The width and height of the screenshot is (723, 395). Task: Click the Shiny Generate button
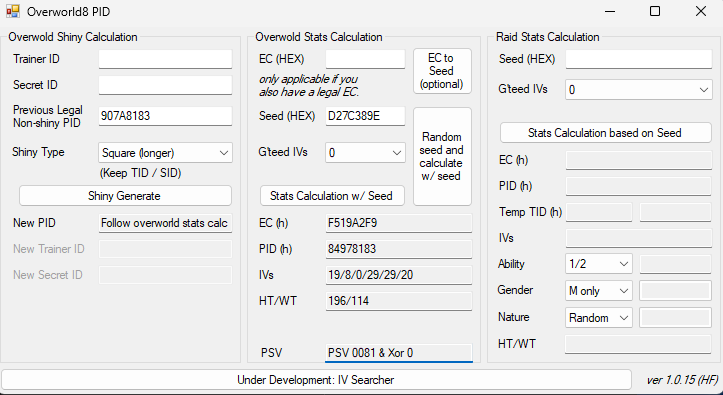click(125, 196)
